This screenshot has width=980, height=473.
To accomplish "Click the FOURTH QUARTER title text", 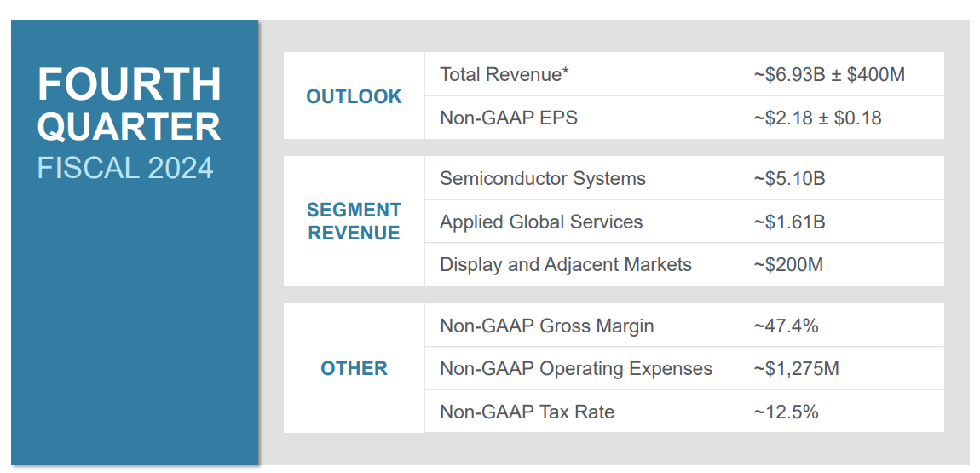I will (130, 106).
